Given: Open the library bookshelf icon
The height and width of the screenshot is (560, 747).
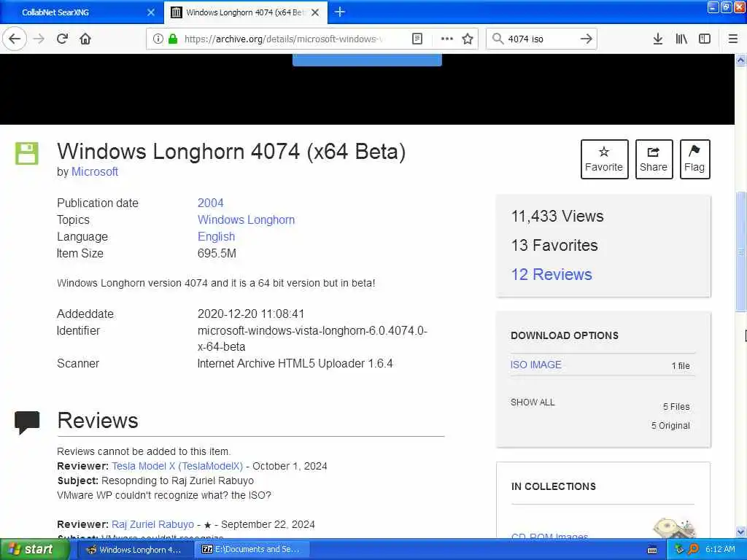Looking at the screenshot, I should [681, 39].
